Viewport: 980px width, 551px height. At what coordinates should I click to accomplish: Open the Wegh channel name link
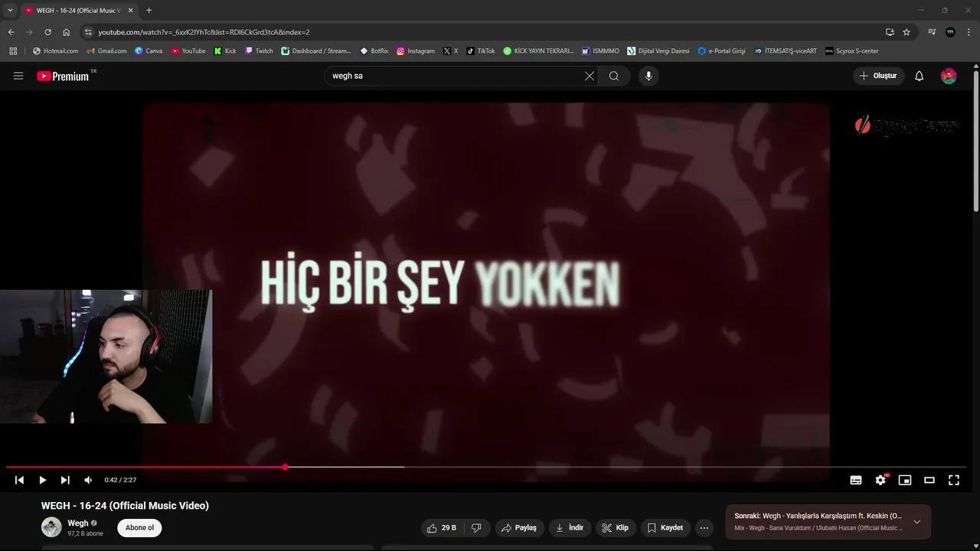(78, 523)
